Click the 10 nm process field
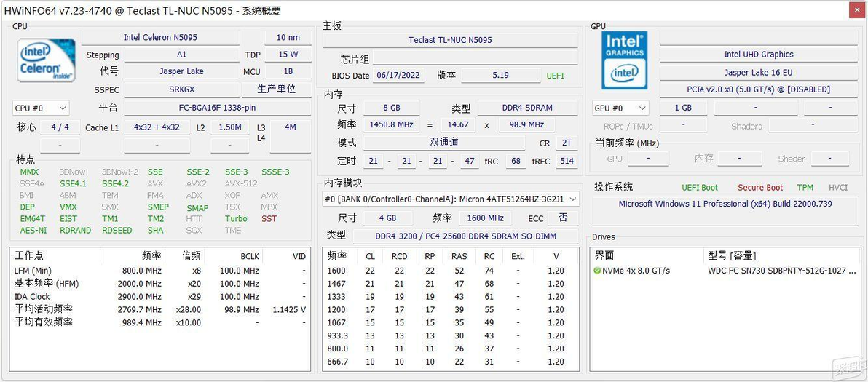Viewport: 868px width, 382px height. pos(288,38)
